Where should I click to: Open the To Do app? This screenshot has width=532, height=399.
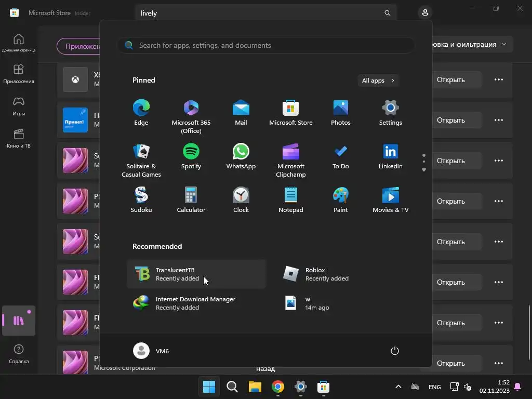click(341, 156)
